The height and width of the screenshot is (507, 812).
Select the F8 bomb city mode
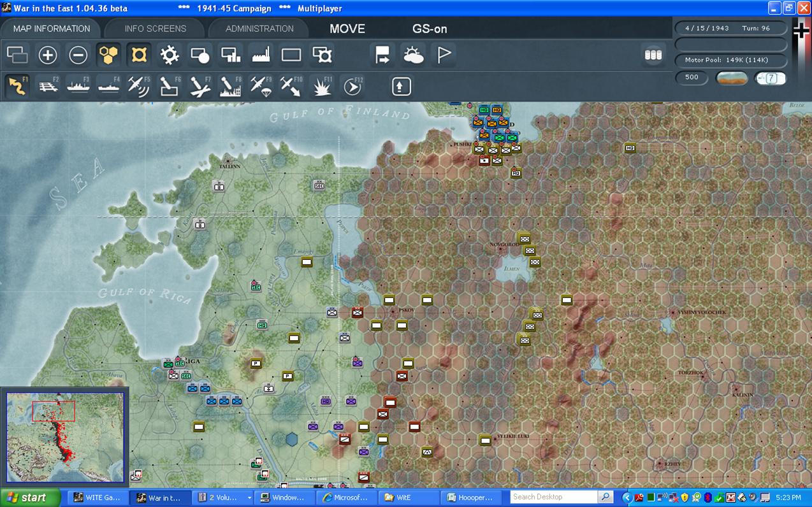[x=231, y=86]
